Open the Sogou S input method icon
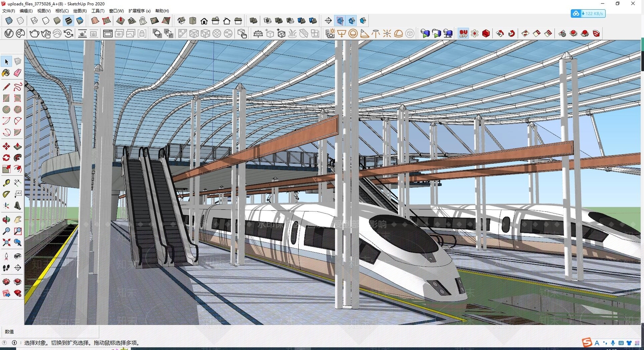644x350 pixels. click(587, 343)
